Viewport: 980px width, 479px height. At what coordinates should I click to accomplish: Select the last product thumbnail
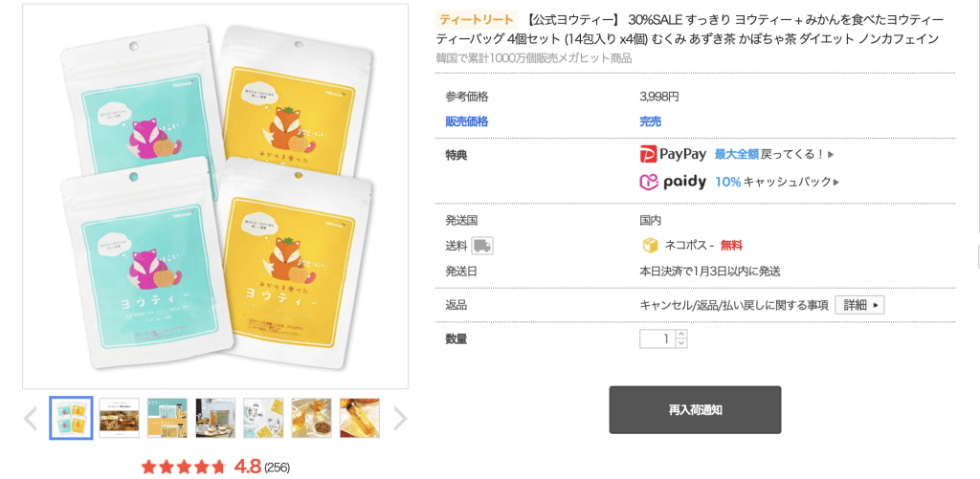[360, 418]
